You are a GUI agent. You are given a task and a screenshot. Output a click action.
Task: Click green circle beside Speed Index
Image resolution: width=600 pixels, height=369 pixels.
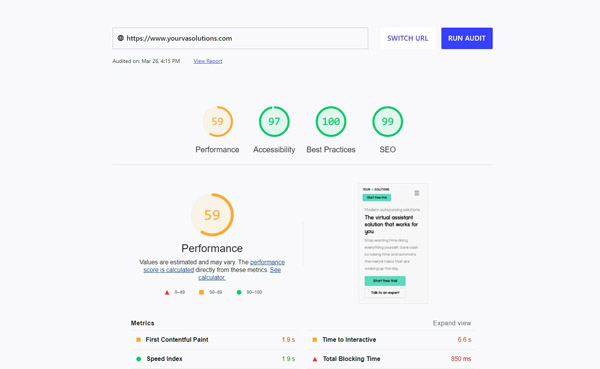[x=139, y=359]
